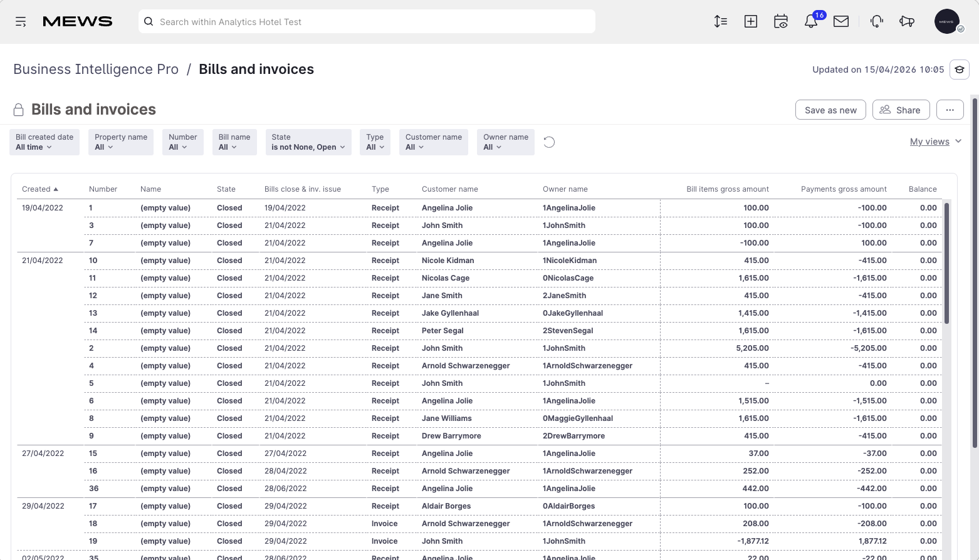Click the Customer name column header

[x=450, y=189]
